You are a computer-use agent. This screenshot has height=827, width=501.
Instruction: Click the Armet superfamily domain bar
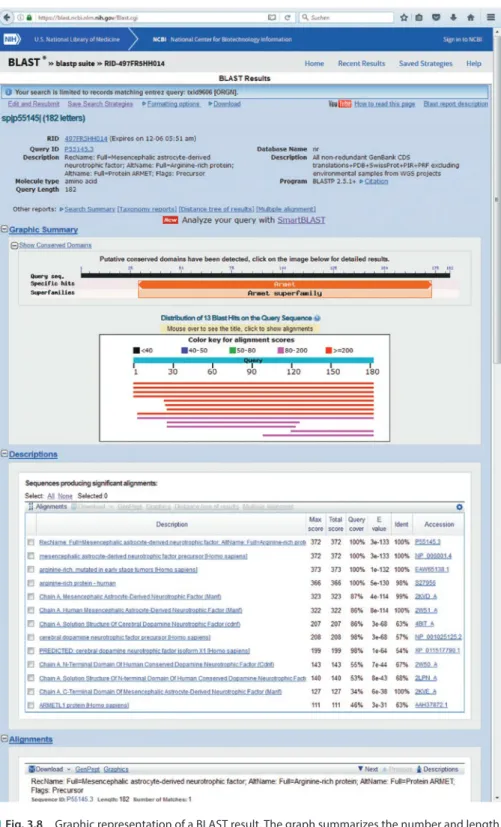click(x=285, y=293)
